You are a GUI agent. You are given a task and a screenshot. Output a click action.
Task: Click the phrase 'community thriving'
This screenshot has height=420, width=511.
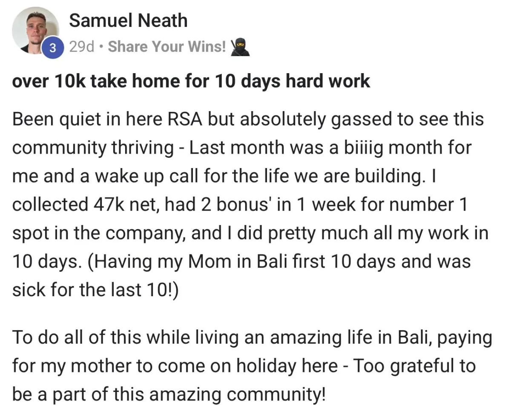93,148
